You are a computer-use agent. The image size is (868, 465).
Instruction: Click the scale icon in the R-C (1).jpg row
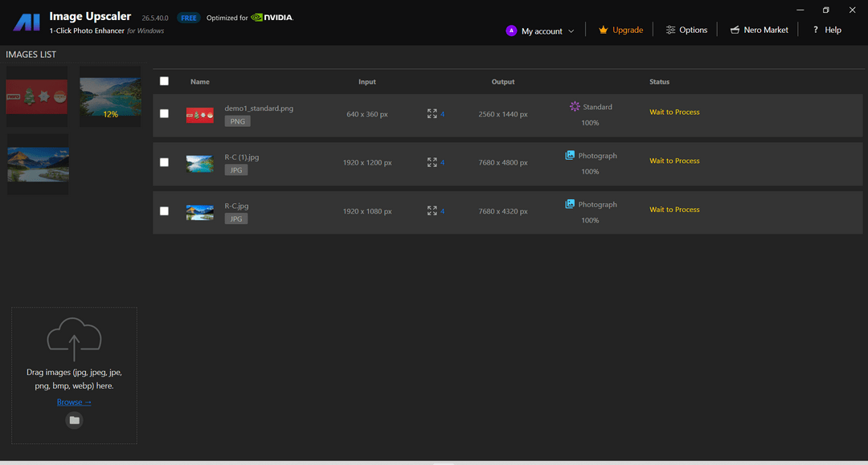[x=432, y=162]
